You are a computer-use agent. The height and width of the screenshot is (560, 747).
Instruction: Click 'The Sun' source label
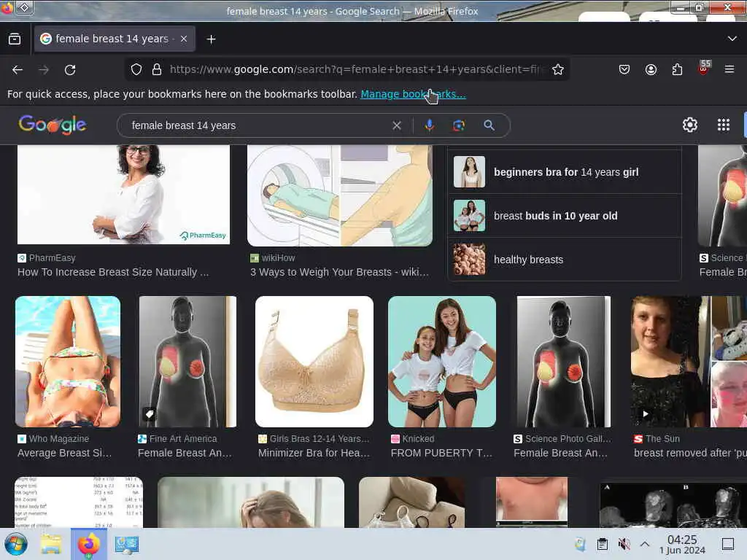point(662,438)
